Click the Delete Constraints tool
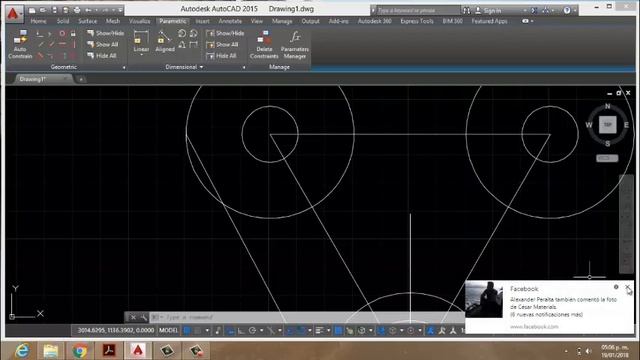 tap(264, 45)
